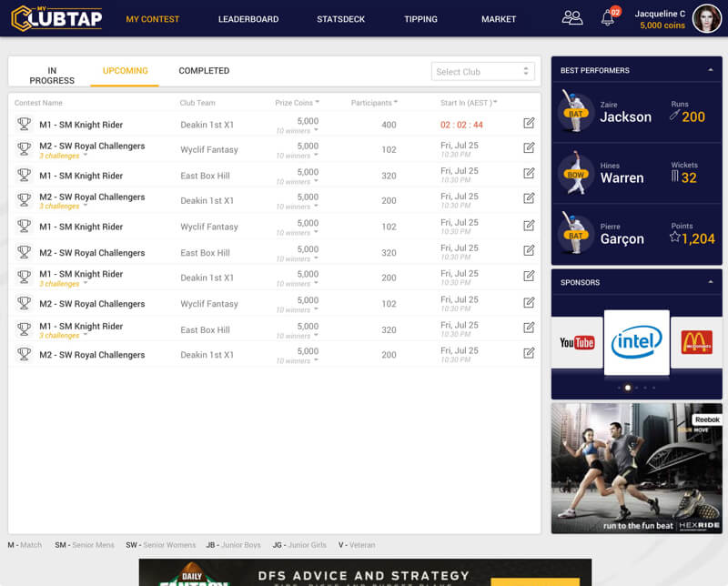
Task: Open the DFS Advice and Strategy banner
Action: coord(365,572)
